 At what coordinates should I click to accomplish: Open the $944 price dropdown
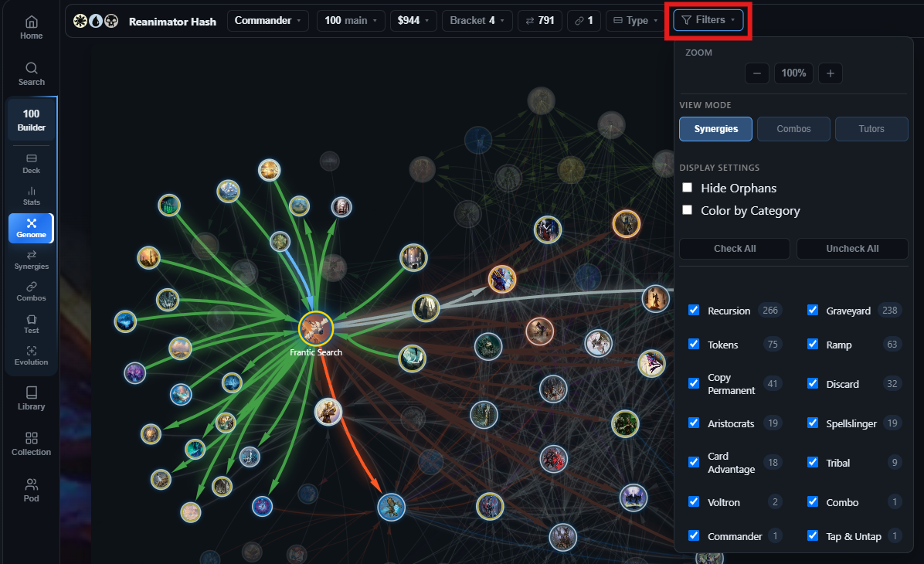pos(413,21)
